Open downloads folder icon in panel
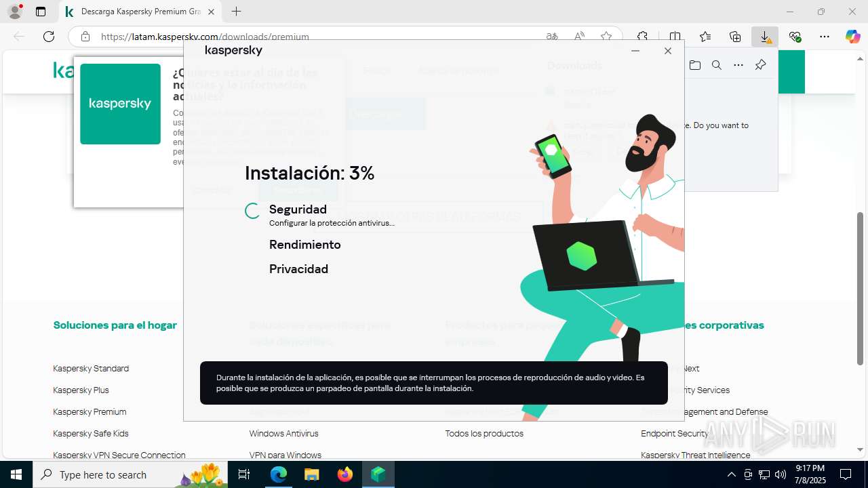The height and width of the screenshot is (488, 868). 695,65
